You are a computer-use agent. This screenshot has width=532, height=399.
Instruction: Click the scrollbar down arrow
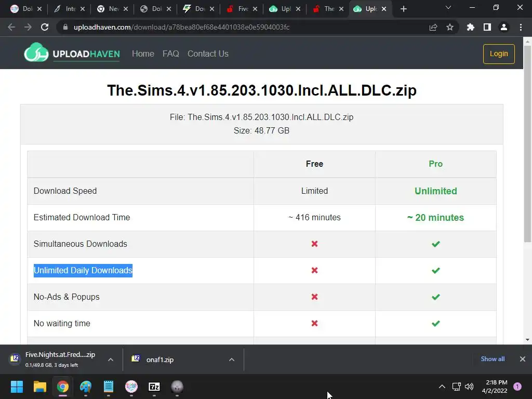pyautogui.click(x=527, y=340)
